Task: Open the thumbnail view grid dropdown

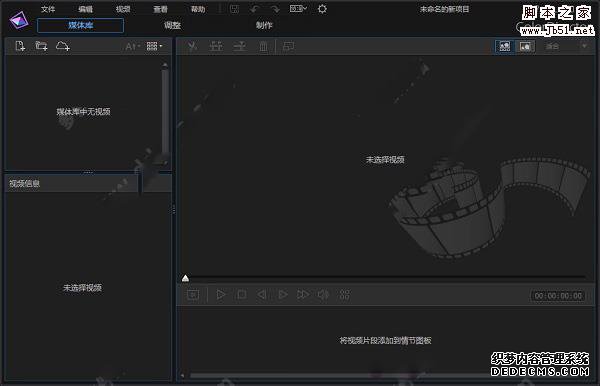Action: coord(154,46)
